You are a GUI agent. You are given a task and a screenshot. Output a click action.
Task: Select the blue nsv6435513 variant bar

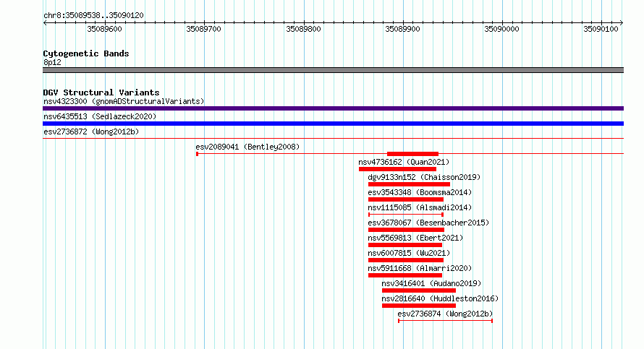pyautogui.click(x=333, y=124)
